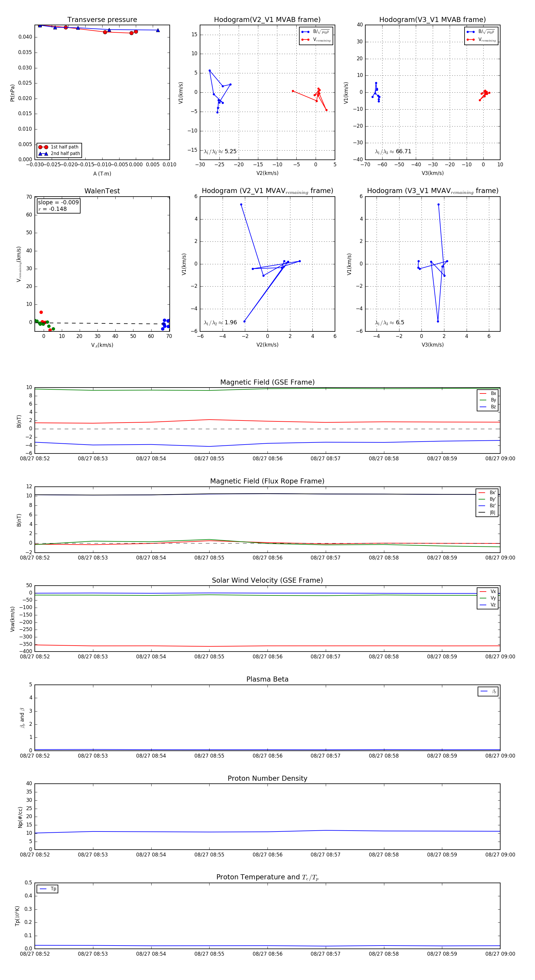Click the 'Transverse pressure' plot title
The width and height of the screenshot is (535, 980).
pyautogui.click(x=102, y=20)
